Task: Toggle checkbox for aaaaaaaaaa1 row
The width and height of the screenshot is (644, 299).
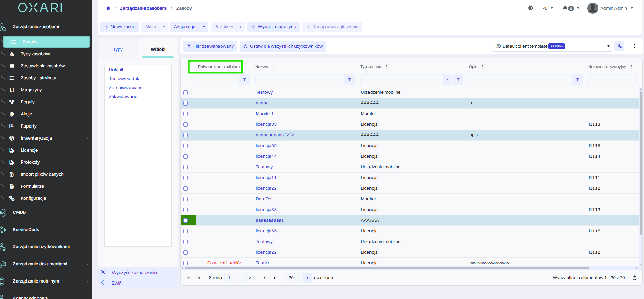Action: click(186, 220)
